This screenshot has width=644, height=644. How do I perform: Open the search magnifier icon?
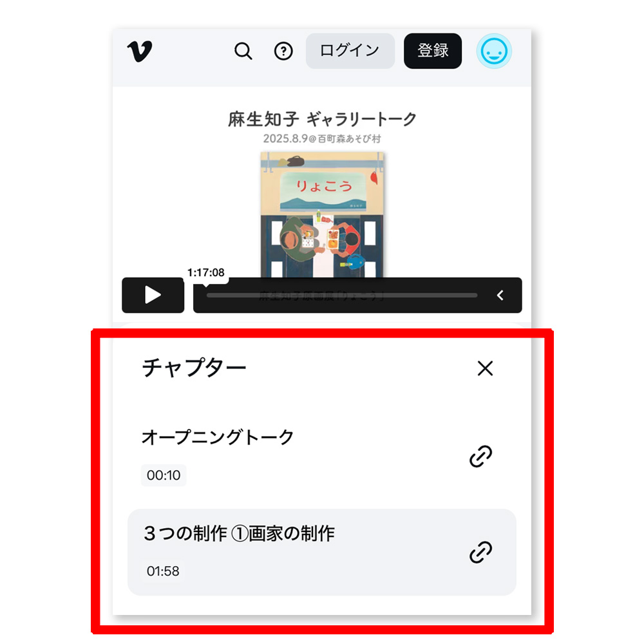243,52
